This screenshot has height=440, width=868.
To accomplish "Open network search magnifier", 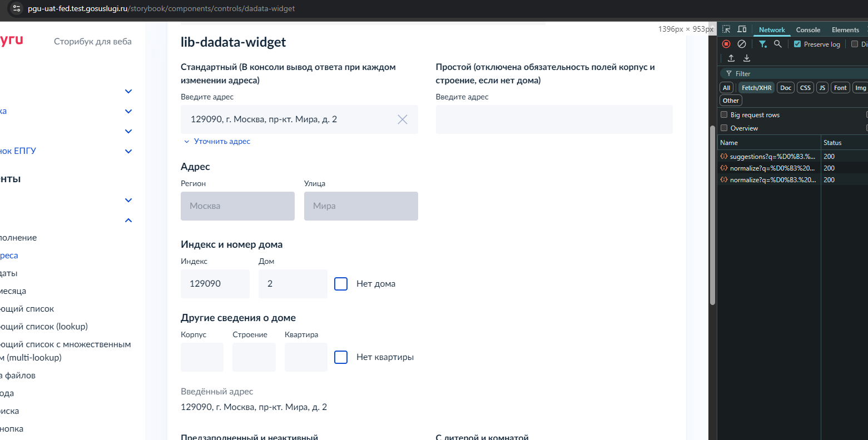I will coord(778,44).
